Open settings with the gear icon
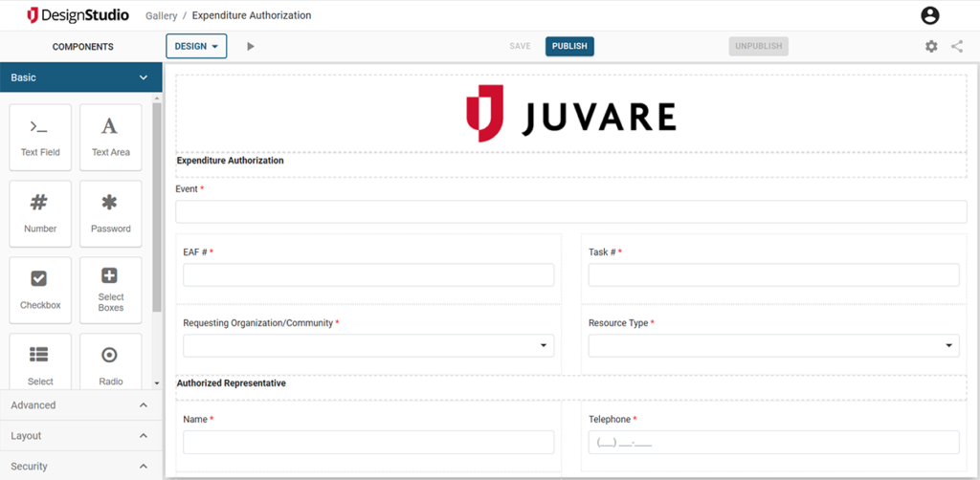Viewport: 980px width, 480px height. [931, 46]
